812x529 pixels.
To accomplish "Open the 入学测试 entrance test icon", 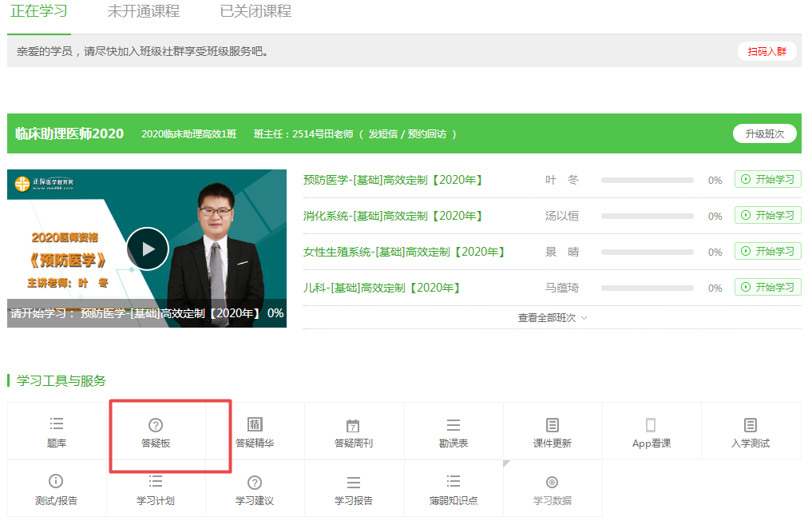I will pyautogui.click(x=750, y=425).
